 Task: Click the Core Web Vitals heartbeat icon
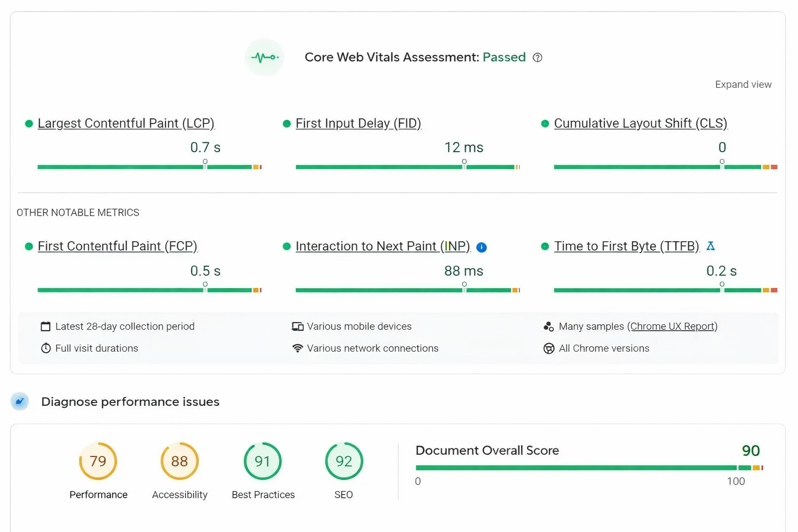point(264,57)
